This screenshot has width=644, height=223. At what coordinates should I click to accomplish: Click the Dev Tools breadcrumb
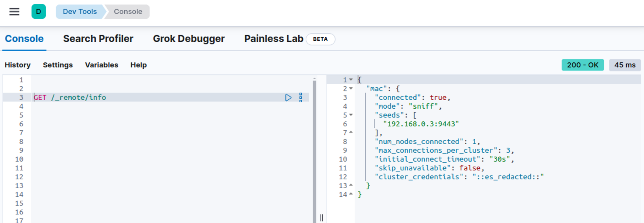(x=80, y=12)
